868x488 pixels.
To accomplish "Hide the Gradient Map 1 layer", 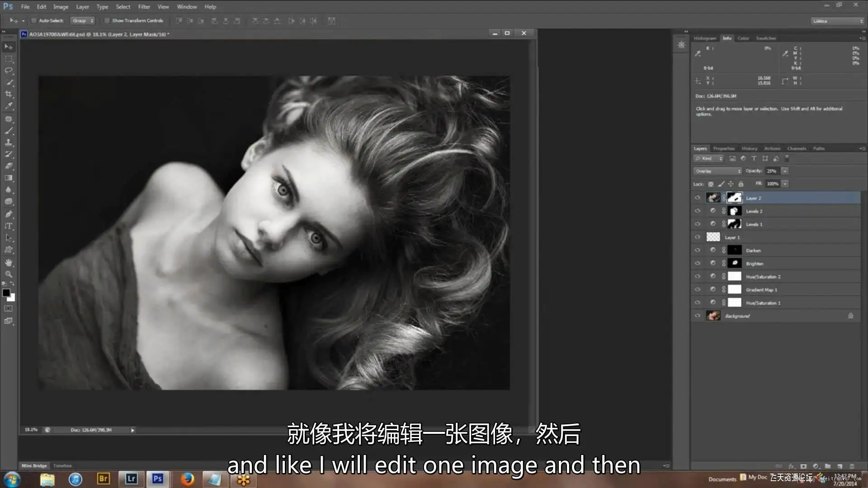I will coord(698,290).
